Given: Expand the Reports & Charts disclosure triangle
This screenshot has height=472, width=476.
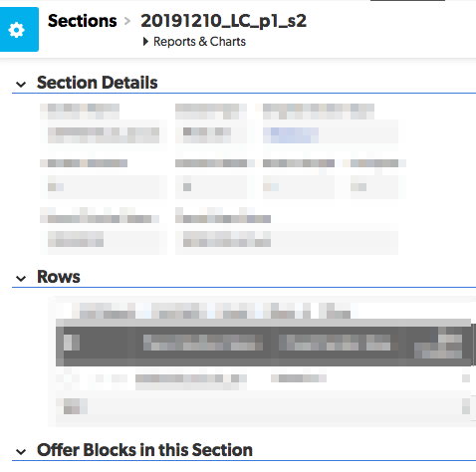Looking at the screenshot, I should click(x=145, y=42).
